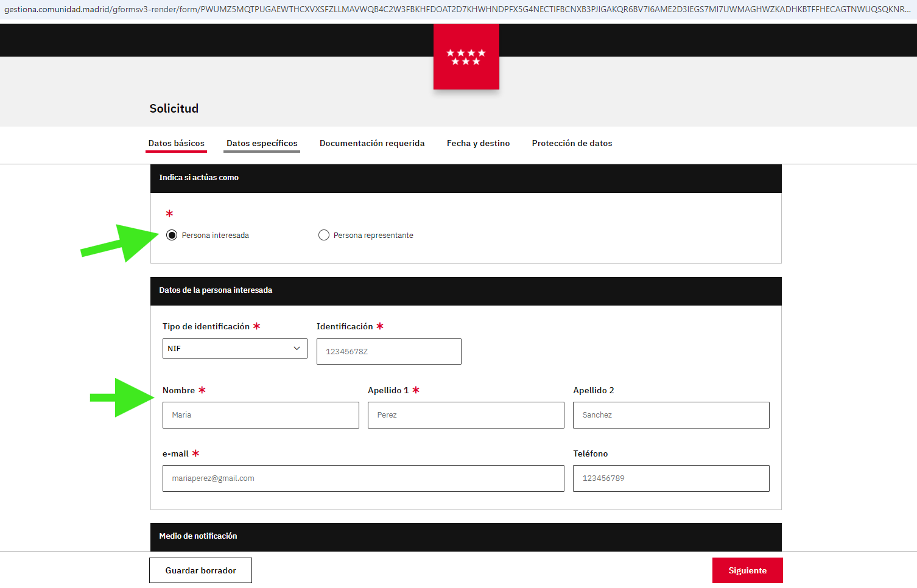Click the Guardar borrador button

(x=200, y=570)
